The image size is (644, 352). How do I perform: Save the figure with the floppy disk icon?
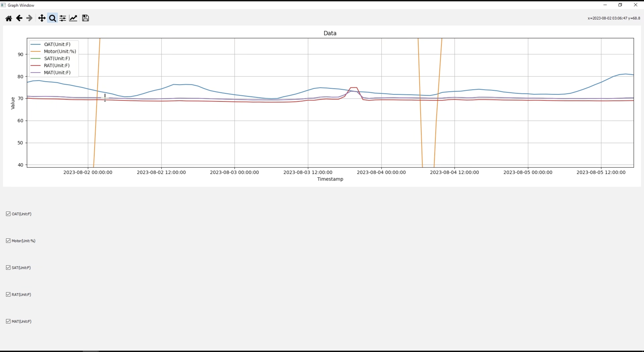[85, 18]
